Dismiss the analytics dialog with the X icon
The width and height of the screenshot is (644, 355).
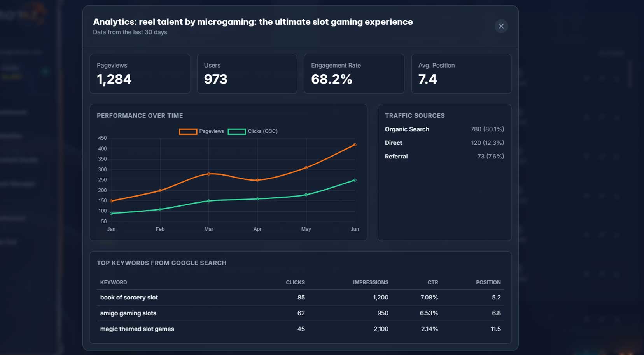[x=501, y=26]
